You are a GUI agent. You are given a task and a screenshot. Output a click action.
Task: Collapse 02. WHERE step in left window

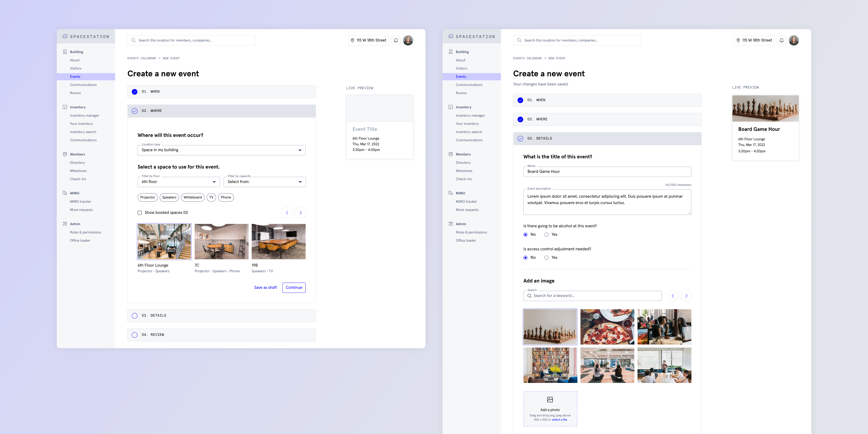[221, 111]
